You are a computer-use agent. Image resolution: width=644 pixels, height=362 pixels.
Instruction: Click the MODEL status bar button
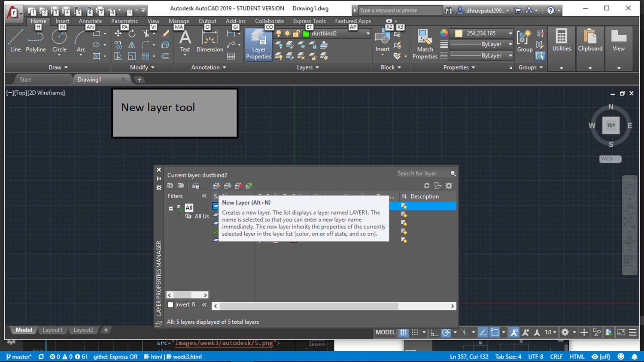(385, 332)
